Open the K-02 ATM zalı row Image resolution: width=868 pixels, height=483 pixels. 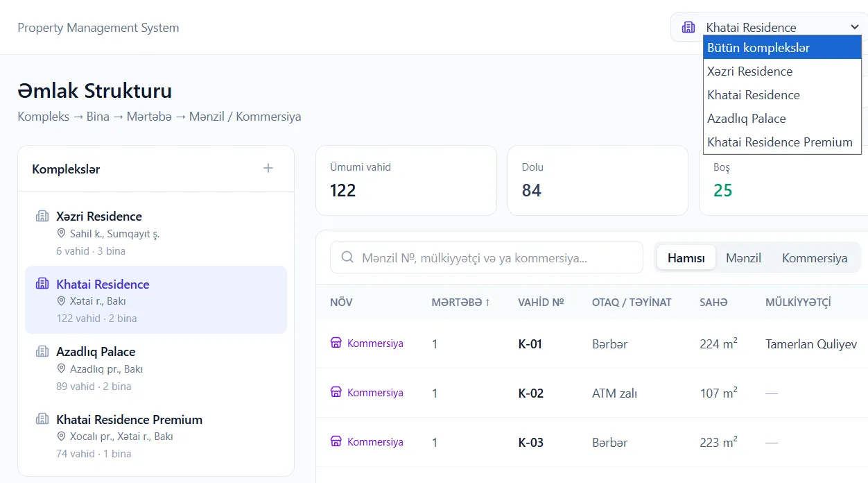coord(591,393)
